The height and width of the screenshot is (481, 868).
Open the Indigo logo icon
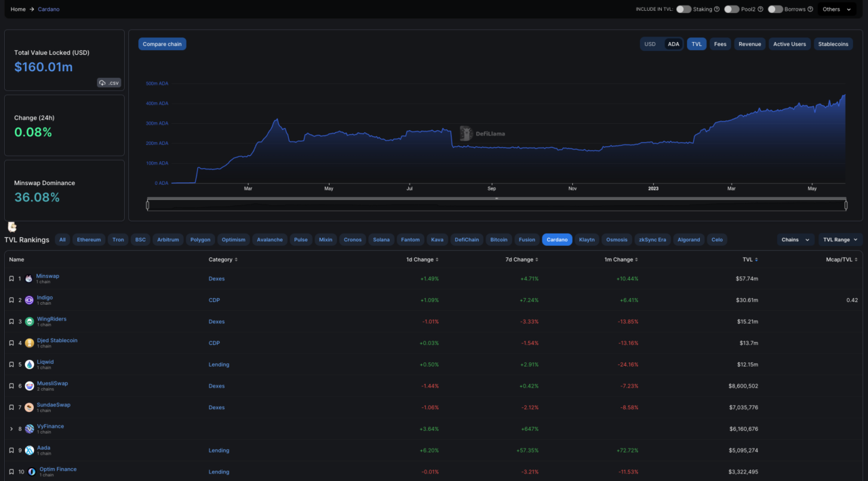29,300
